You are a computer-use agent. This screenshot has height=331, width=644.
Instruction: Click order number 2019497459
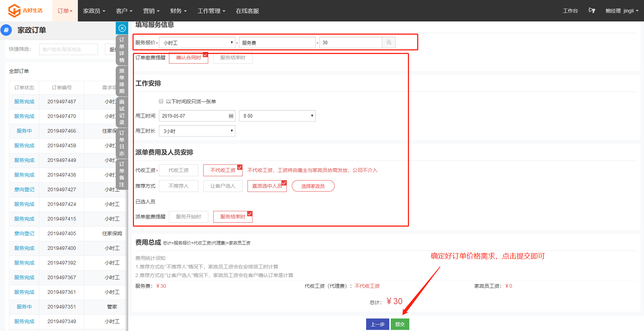click(62, 145)
